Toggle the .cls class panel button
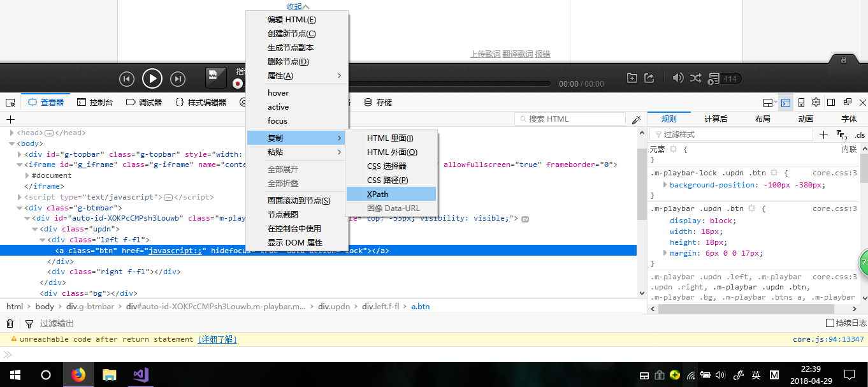 pyautogui.click(x=860, y=135)
